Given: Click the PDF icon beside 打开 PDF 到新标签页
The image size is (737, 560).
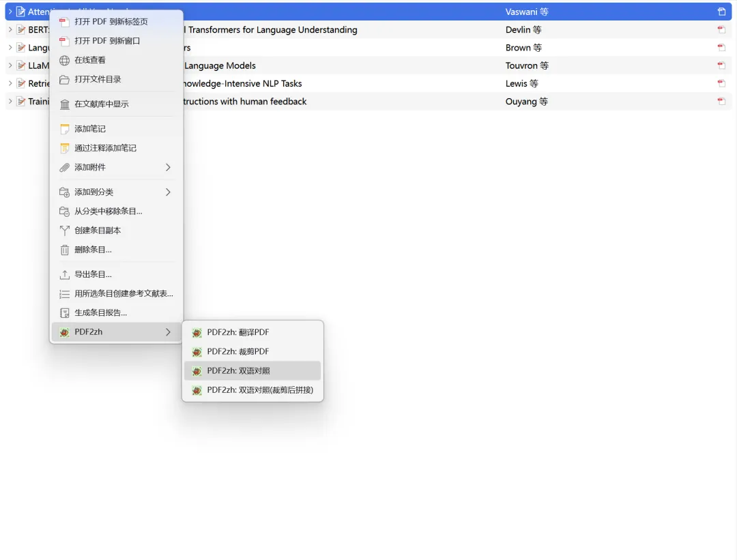Looking at the screenshot, I should tap(64, 22).
